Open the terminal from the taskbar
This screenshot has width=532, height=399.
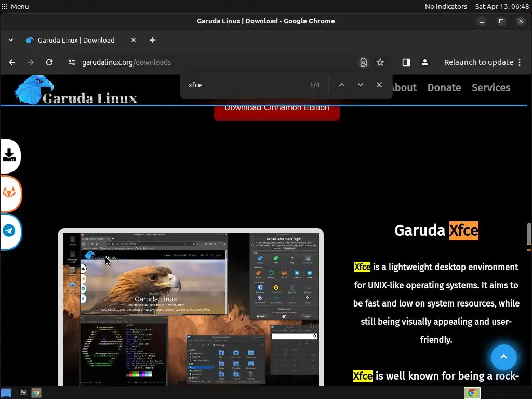click(x=23, y=393)
